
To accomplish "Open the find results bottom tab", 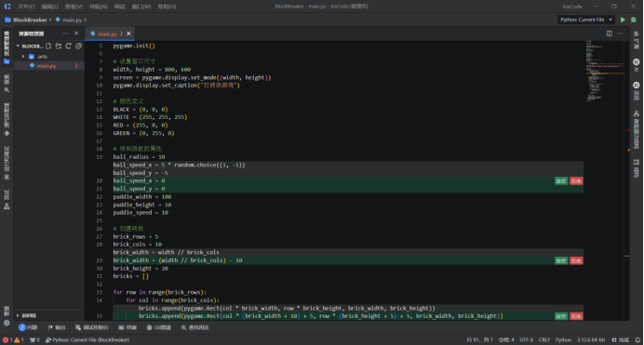I will (195, 327).
